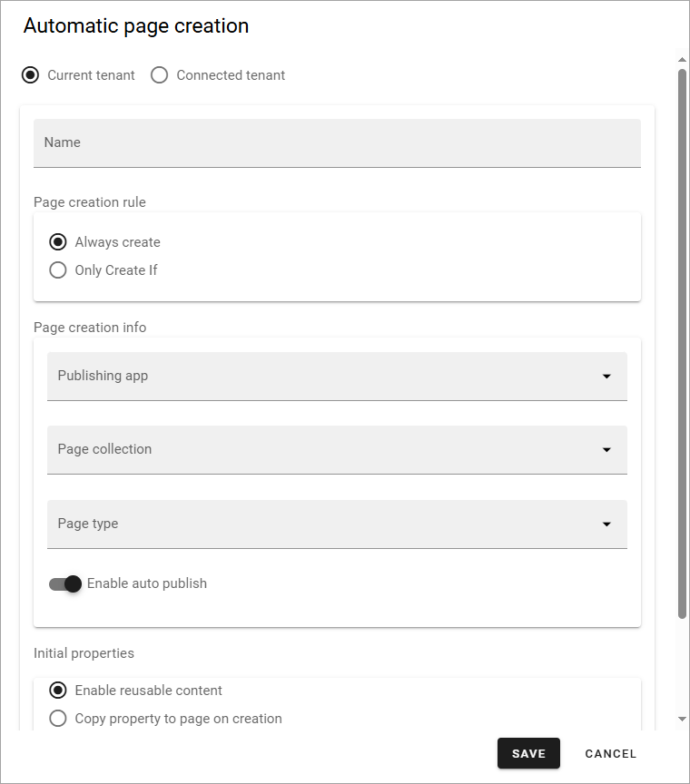Click the scrollbar down arrow

point(682,719)
